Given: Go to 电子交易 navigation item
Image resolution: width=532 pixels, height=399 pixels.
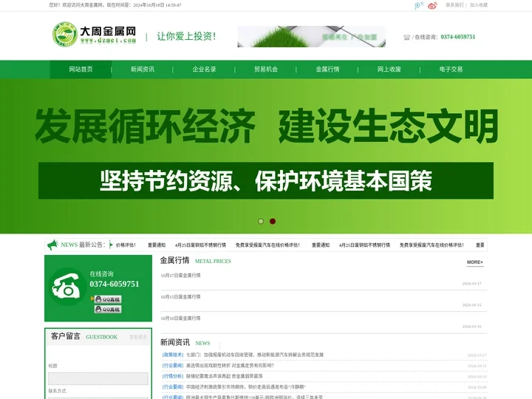Looking at the screenshot, I should [451, 69].
